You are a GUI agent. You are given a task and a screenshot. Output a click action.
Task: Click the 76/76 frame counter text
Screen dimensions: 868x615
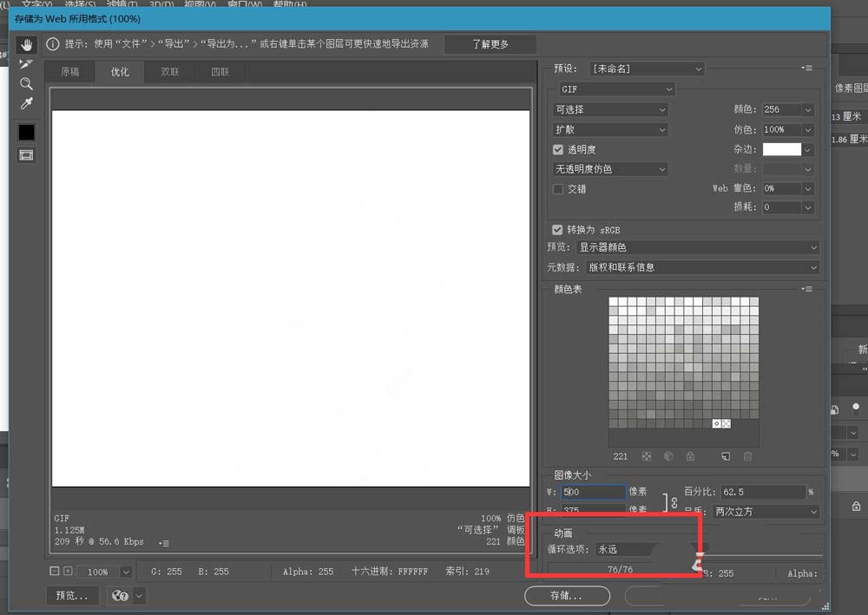point(620,569)
